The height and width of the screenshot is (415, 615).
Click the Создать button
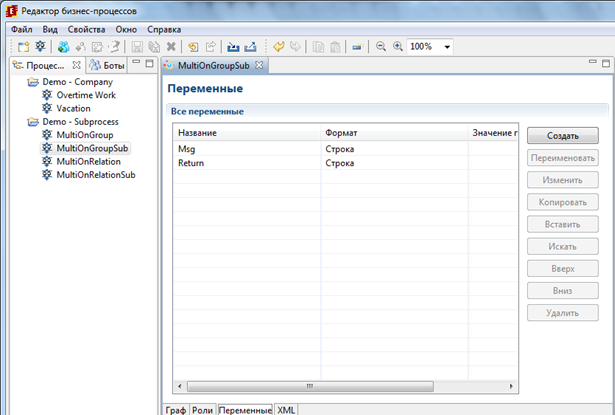[x=562, y=136]
